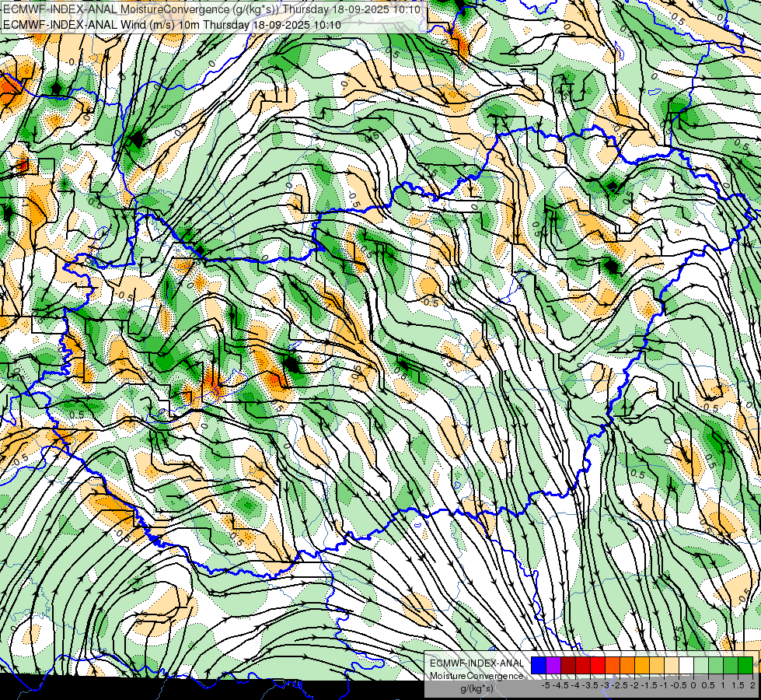761x700 pixels.
Task: Click the 'g/(kg*s)' unit label in legend
Action: click(476, 689)
